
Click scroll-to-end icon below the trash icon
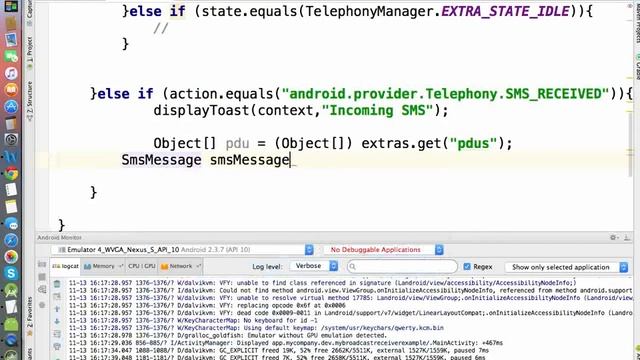pos(57,296)
